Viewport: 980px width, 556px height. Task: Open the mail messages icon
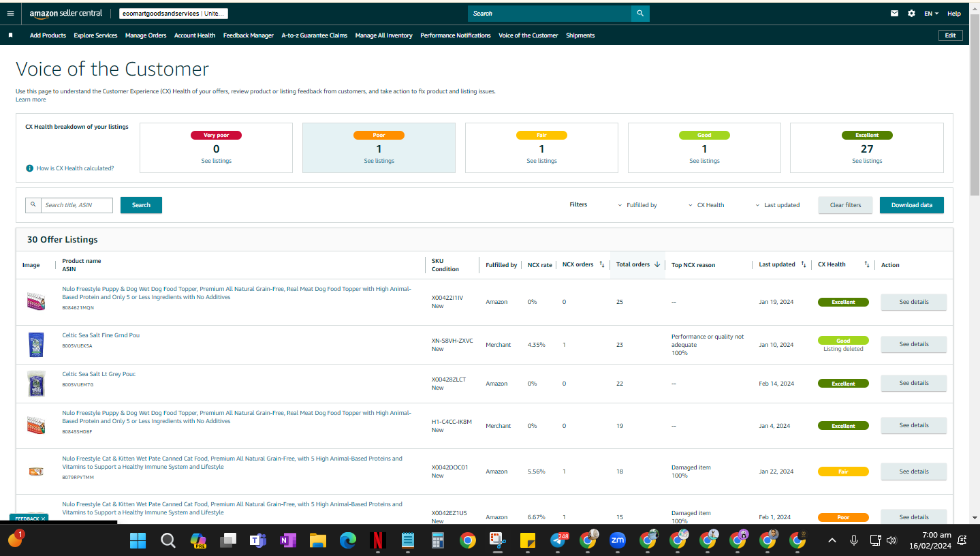895,13
